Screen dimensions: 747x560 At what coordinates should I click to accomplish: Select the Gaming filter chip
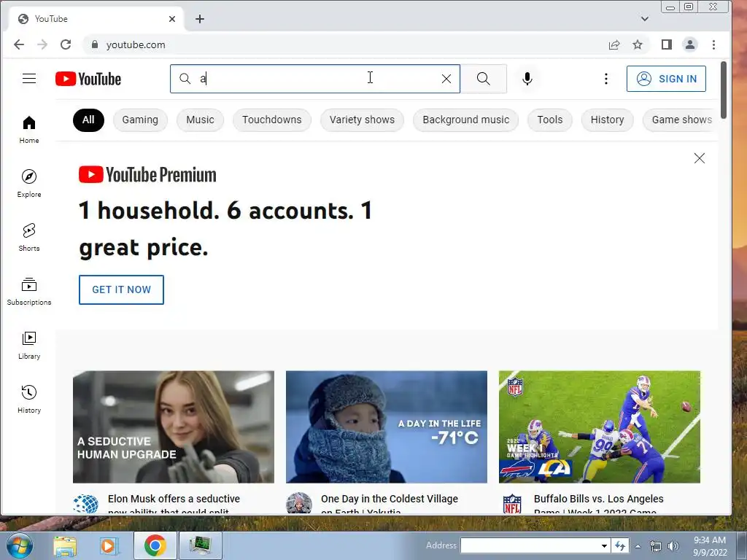[x=140, y=120]
